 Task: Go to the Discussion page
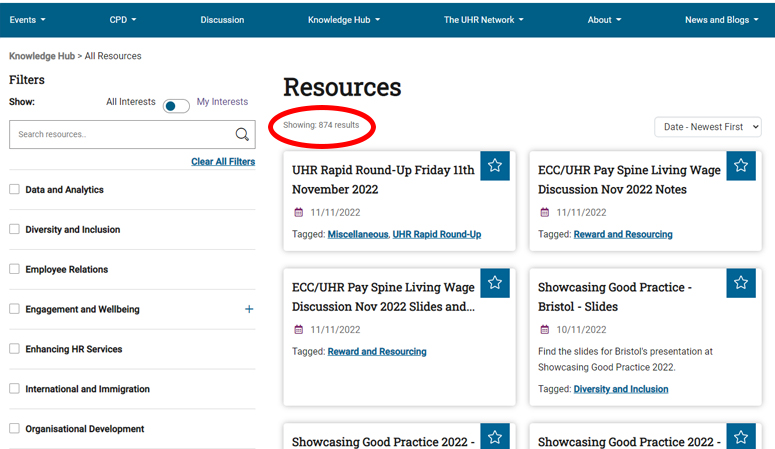pos(222,20)
